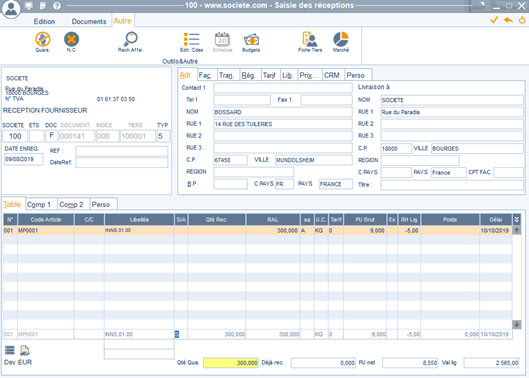Click the monitor icon in title bar
This screenshot has height=378, width=529.
click(29, 5)
